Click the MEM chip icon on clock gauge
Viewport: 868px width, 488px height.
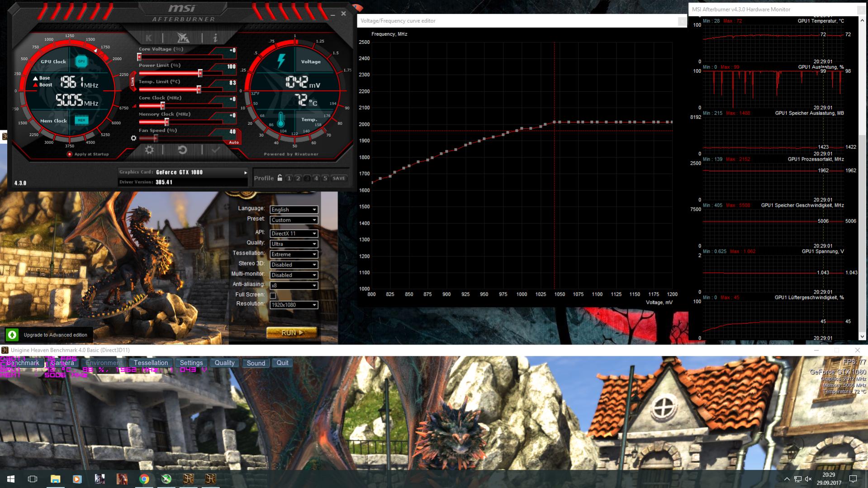[x=81, y=120]
